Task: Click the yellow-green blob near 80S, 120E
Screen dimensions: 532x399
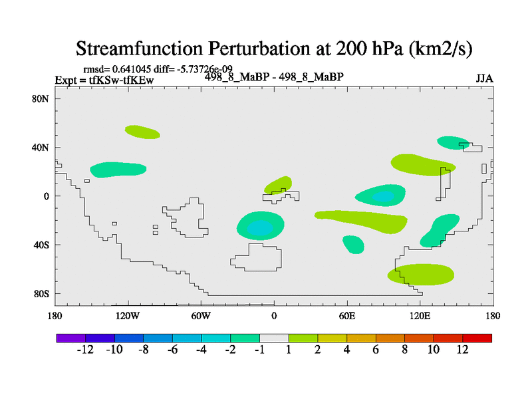Action: point(421,274)
